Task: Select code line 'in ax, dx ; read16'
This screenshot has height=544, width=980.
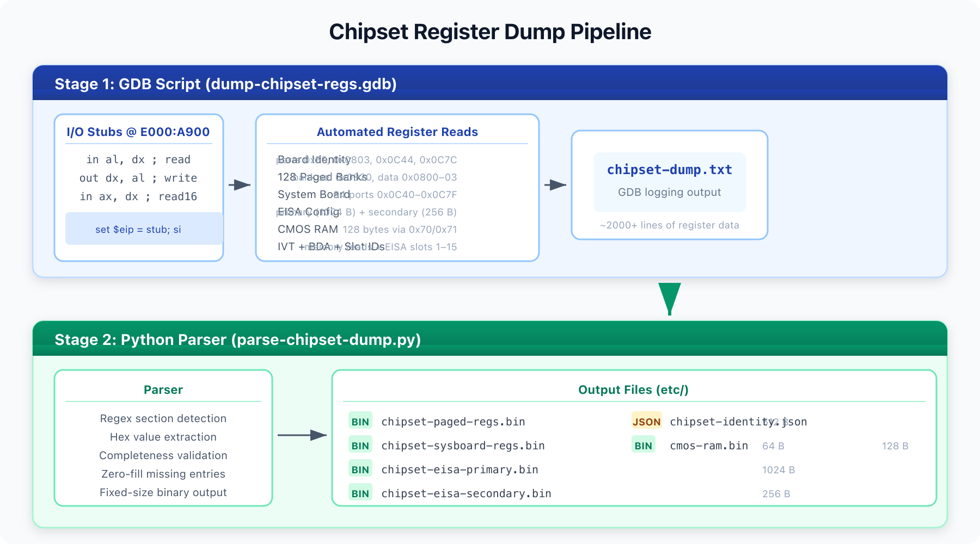Action: coord(138,196)
